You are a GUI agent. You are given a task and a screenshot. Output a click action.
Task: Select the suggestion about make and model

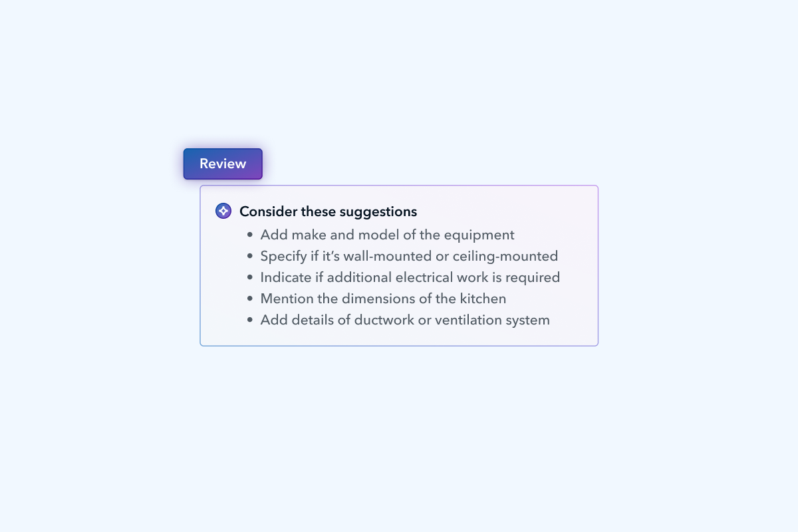click(x=387, y=235)
